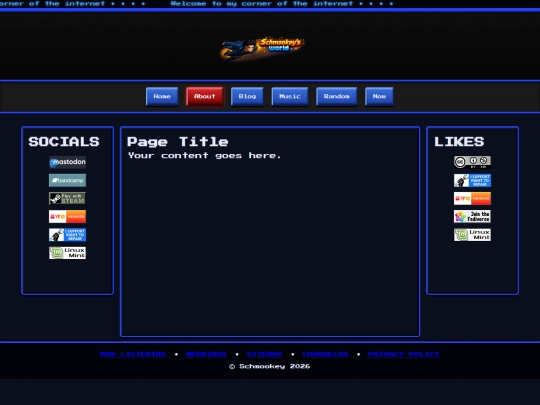The image size is (540, 405).
Task: Open the Linux Mint badge in Likes
Action: click(x=472, y=235)
